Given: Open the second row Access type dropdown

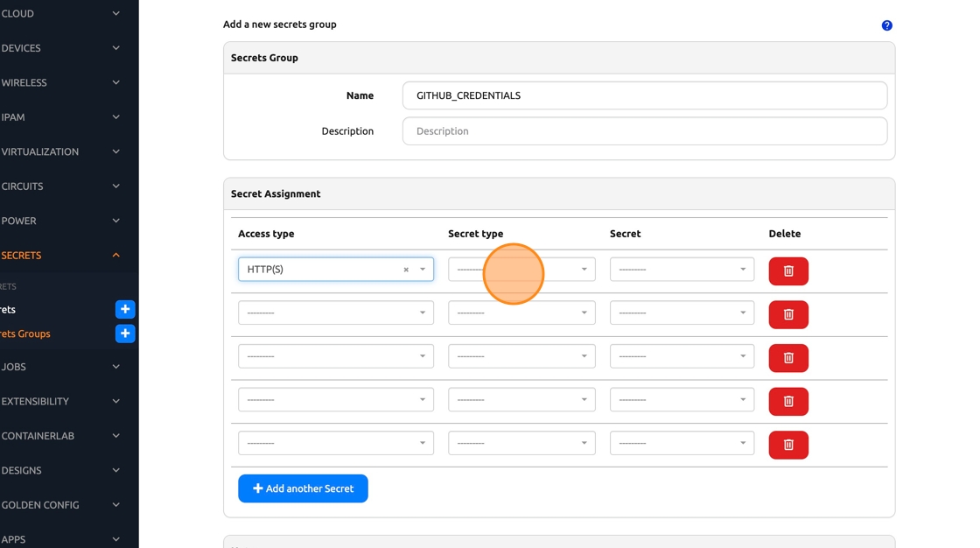Looking at the screenshot, I should (335, 313).
